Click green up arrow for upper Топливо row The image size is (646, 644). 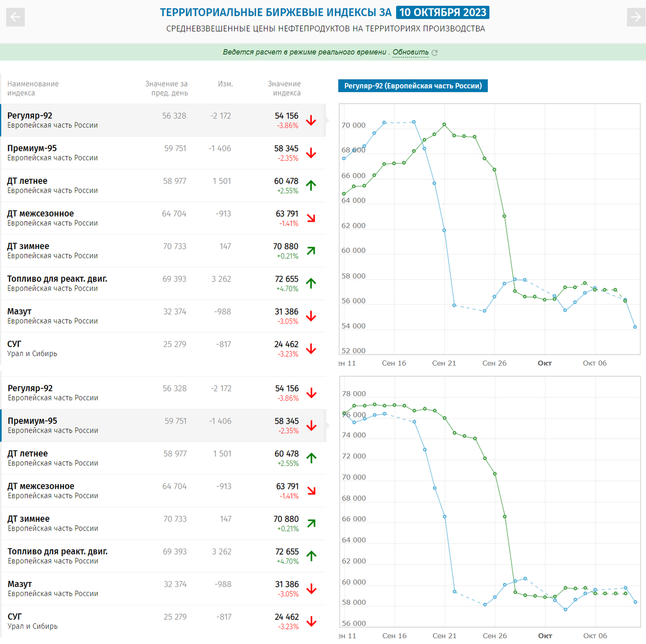pyautogui.click(x=311, y=284)
